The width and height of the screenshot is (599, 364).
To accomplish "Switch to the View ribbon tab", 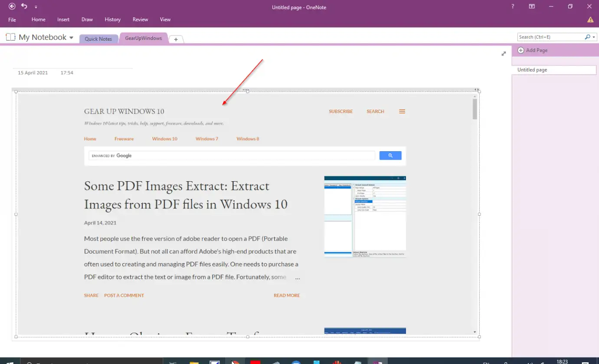I will [x=165, y=19].
